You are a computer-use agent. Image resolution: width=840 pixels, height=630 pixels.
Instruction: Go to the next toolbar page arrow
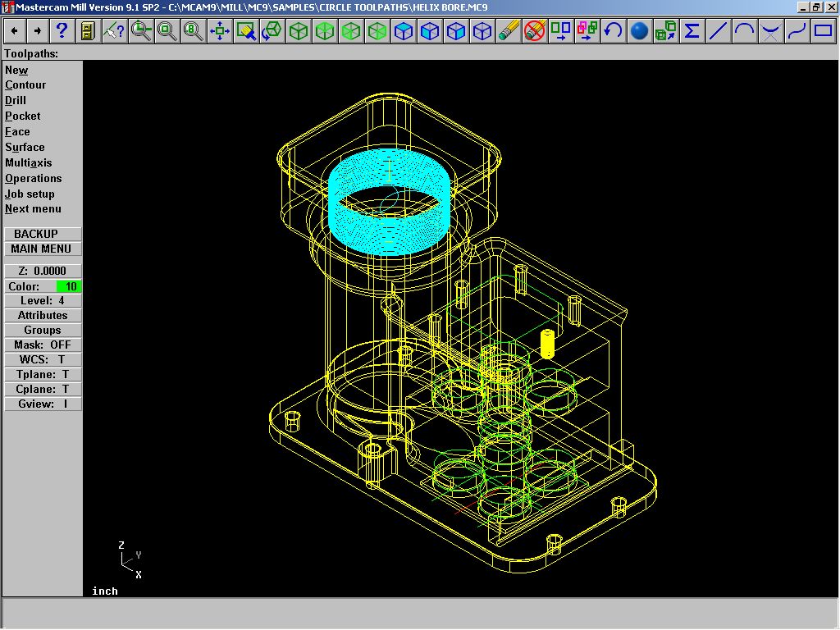tap(38, 31)
